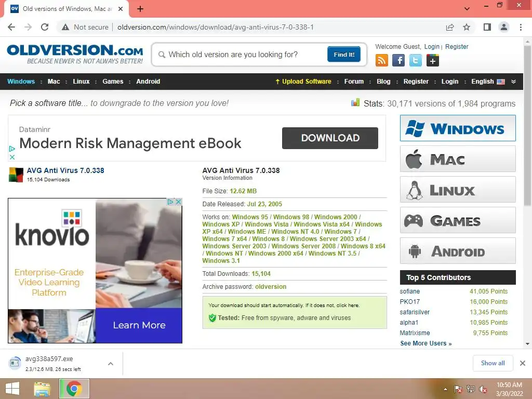This screenshot has height=399, width=532.
Task: Go back to the previous page
Action: (11, 27)
